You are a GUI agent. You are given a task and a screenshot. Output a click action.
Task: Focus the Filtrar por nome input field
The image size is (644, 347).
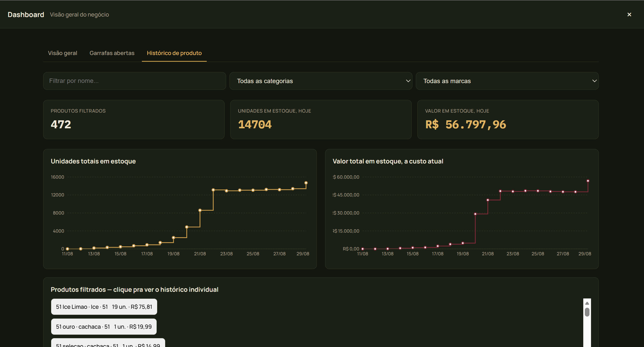[x=135, y=81]
